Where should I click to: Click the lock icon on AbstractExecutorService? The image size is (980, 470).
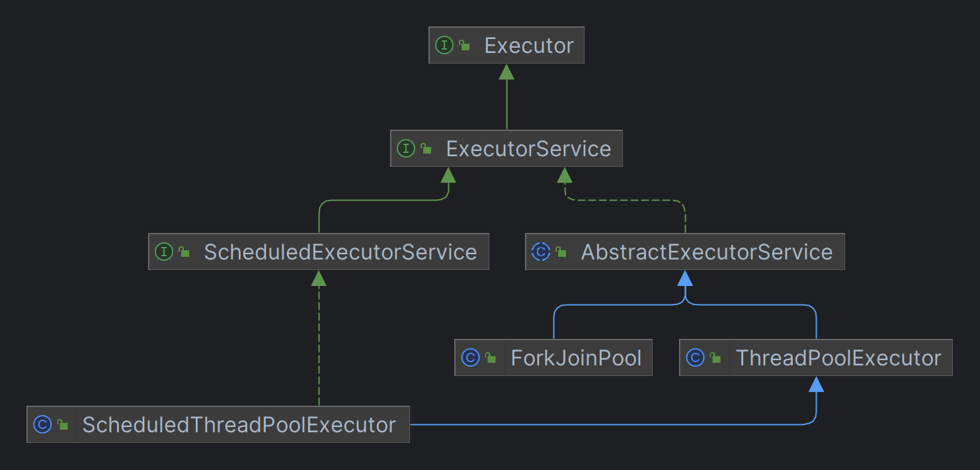(x=561, y=252)
